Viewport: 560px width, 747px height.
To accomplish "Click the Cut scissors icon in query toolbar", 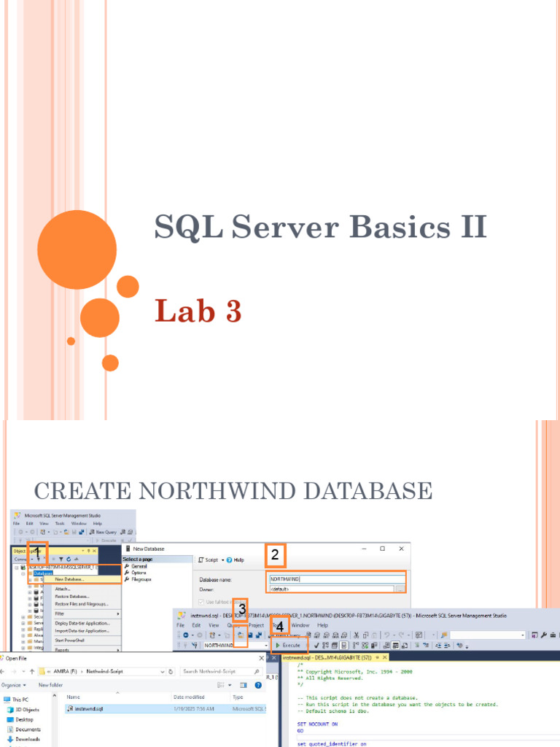I will click(x=356, y=635).
